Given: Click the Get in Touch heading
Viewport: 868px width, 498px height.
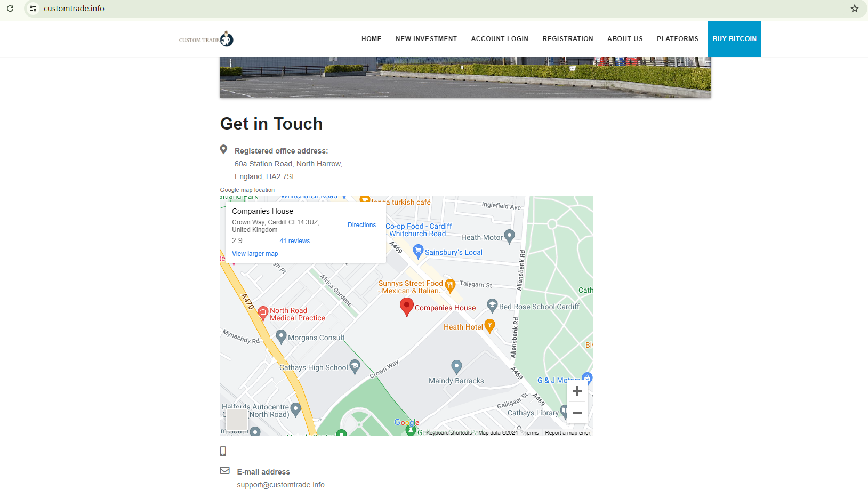Looking at the screenshot, I should tap(271, 124).
